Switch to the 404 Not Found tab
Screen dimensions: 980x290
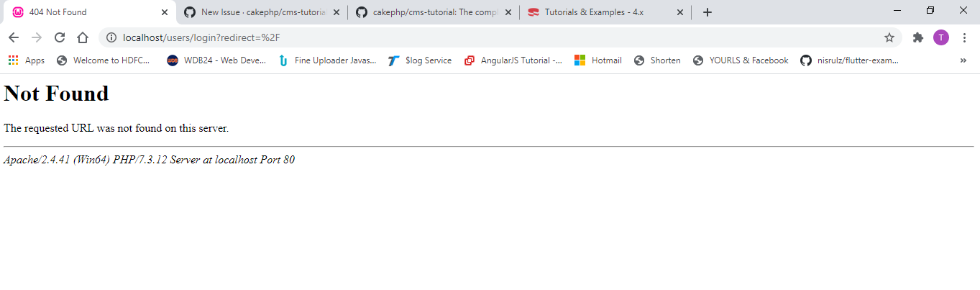click(x=89, y=12)
